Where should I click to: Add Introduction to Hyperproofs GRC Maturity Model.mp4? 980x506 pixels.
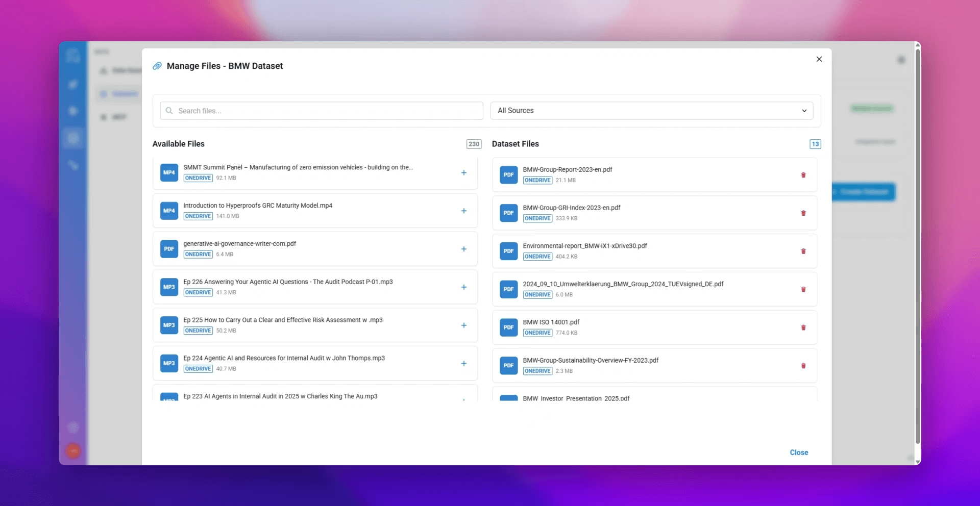[x=463, y=211]
